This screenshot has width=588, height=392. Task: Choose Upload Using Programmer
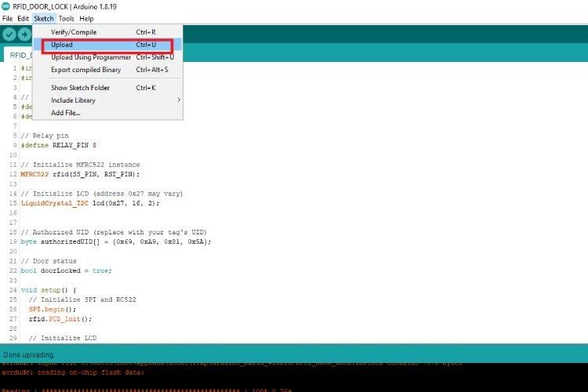point(107,57)
